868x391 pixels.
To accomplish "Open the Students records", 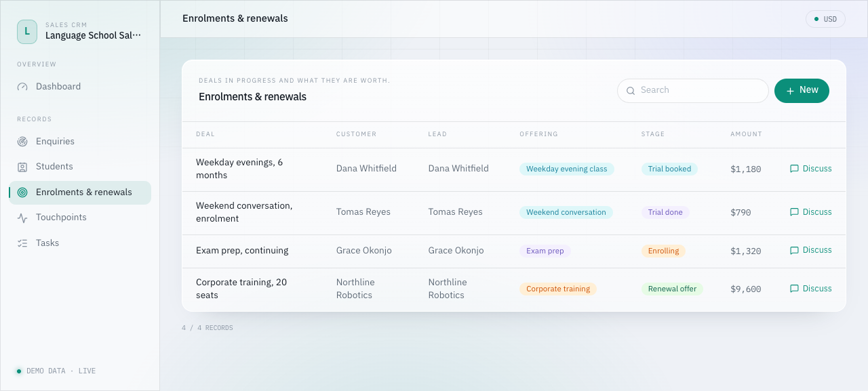I will click(x=80, y=167).
